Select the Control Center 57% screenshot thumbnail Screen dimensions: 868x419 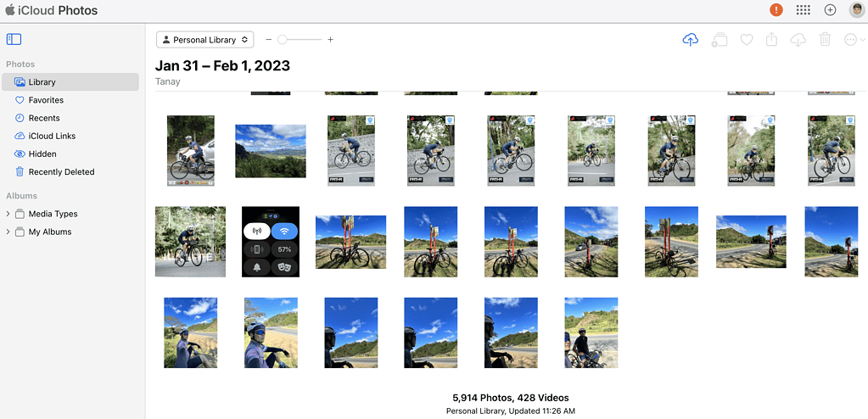[271, 242]
